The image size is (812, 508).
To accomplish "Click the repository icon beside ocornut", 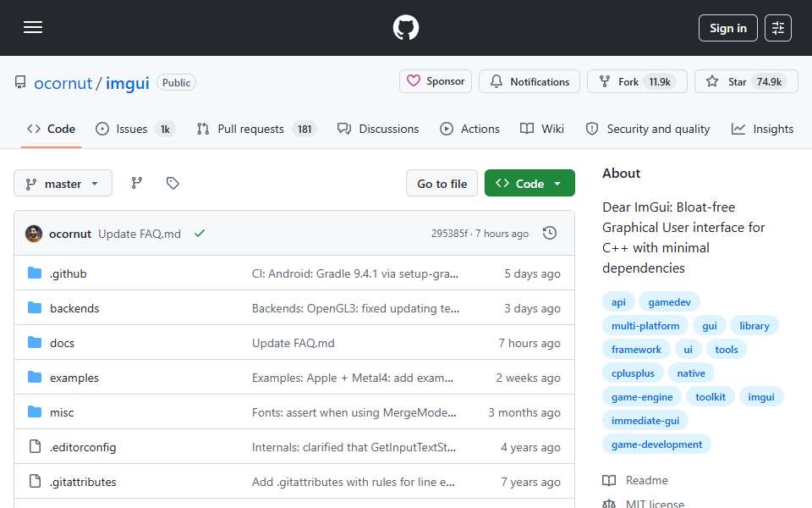I will tap(20, 82).
